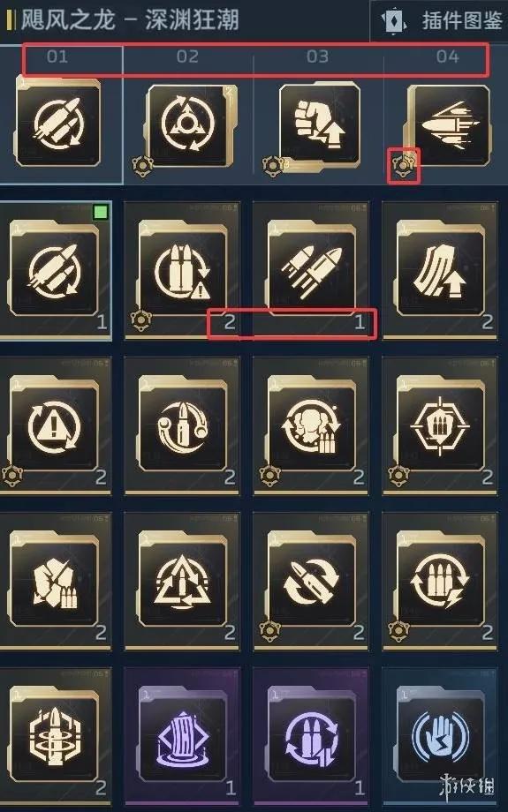Pick the magazine with up-arrow plugin card
Image resolution: width=508 pixels, height=812 pixels.
[x=440, y=270]
